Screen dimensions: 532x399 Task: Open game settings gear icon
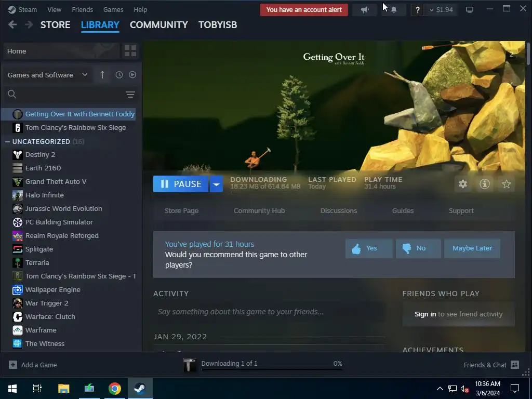pyautogui.click(x=463, y=184)
